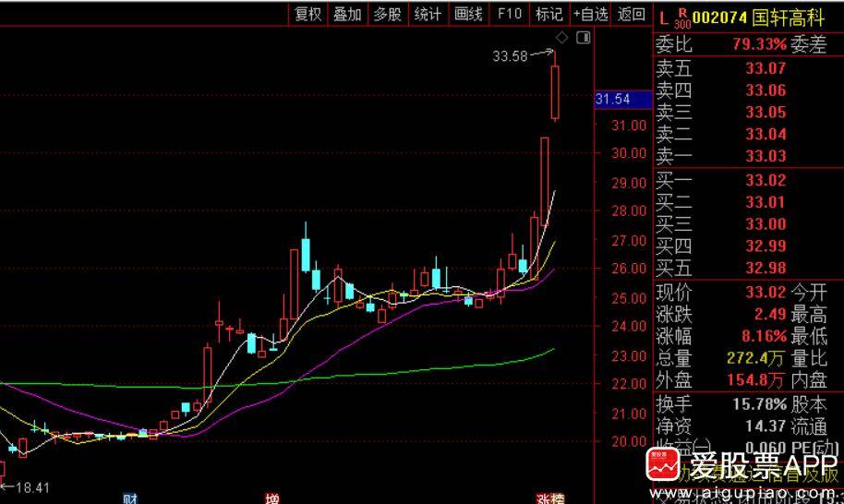This screenshot has height=504, width=844.
Task: Select the 买三 price 33.00
Action: [766, 224]
